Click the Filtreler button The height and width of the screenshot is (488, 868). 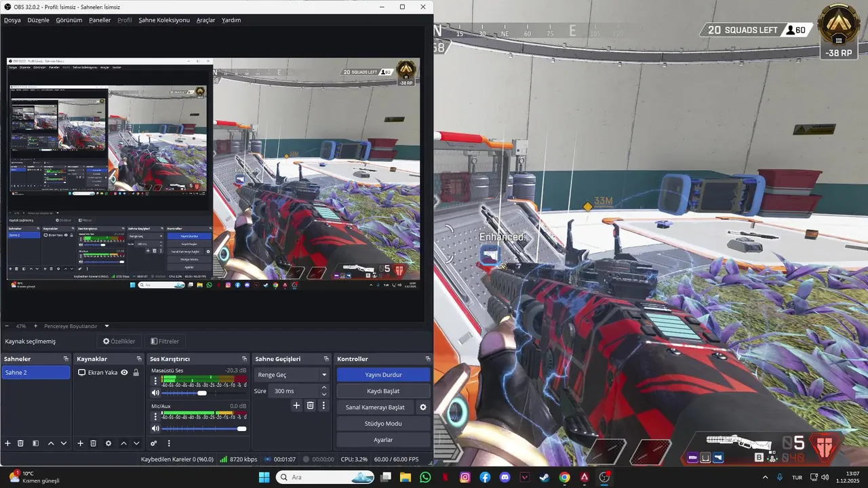pyautogui.click(x=165, y=341)
